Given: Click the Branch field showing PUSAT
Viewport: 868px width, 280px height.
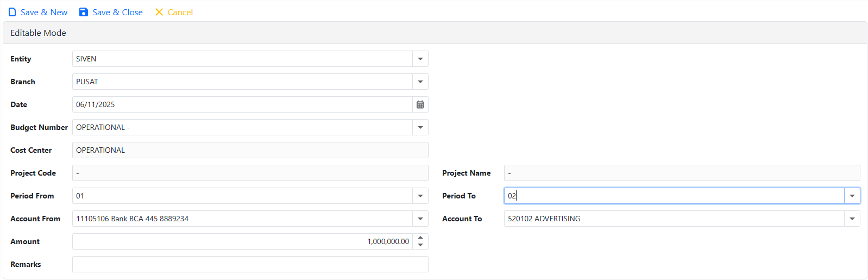Looking at the screenshot, I should point(242,82).
